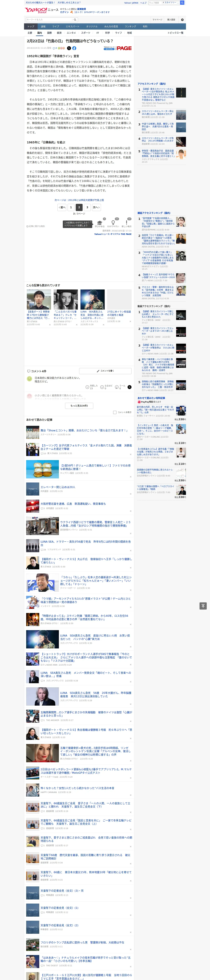Viewport: 210px width, 980px height.
Task: Click the comment count bubble under headline
Action: [55, 48]
